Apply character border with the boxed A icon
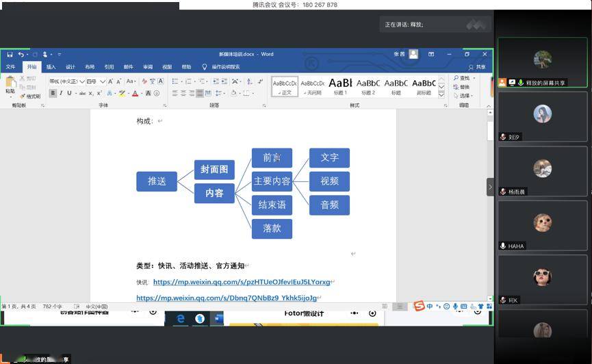Viewport: 592px width, 364px height. click(x=160, y=81)
